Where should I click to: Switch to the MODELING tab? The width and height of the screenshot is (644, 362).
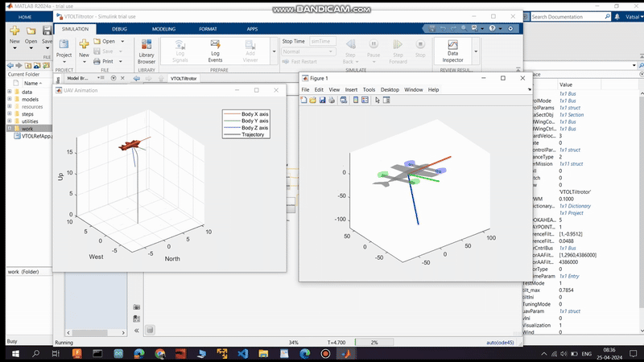coord(163,28)
